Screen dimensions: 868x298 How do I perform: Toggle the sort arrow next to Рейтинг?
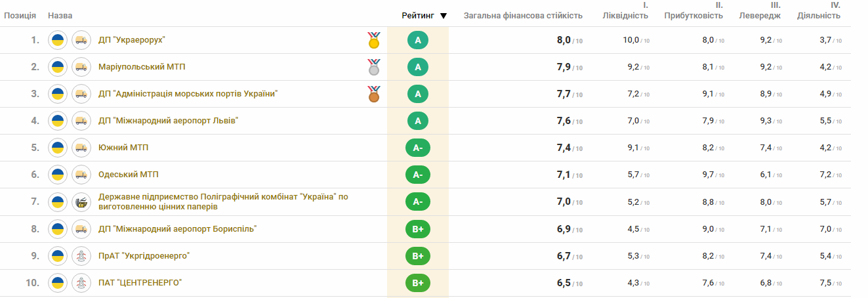click(x=444, y=16)
